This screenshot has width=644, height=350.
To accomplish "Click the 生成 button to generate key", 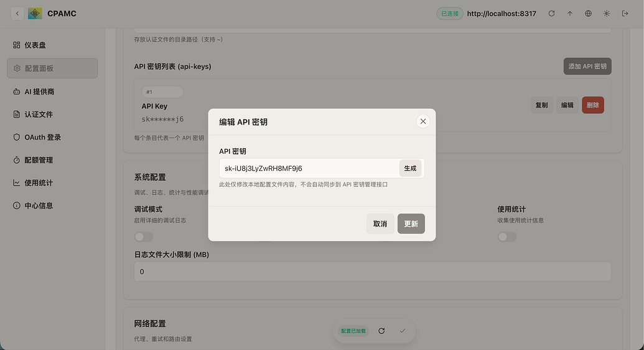I will (x=410, y=168).
